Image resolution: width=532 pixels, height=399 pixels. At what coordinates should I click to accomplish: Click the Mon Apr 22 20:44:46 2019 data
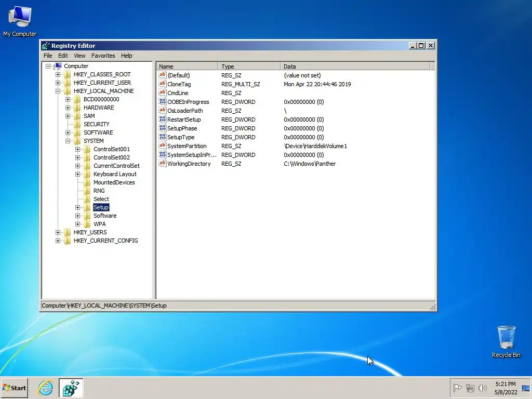tap(317, 84)
